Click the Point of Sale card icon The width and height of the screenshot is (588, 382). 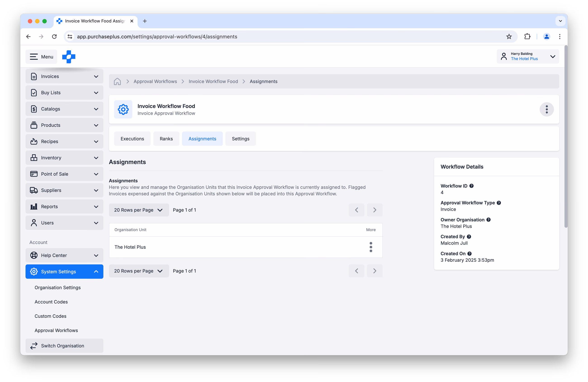click(34, 174)
